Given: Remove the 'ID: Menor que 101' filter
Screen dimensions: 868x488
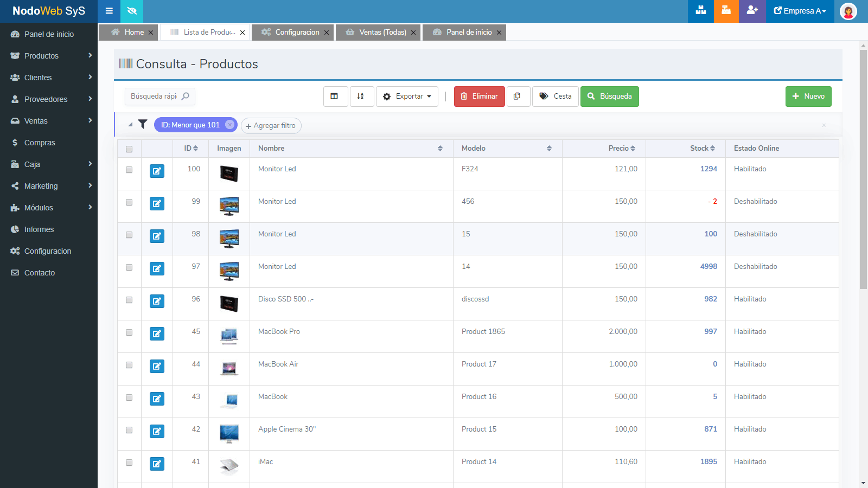Looking at the screenshot, I should (x=230, y=125).
